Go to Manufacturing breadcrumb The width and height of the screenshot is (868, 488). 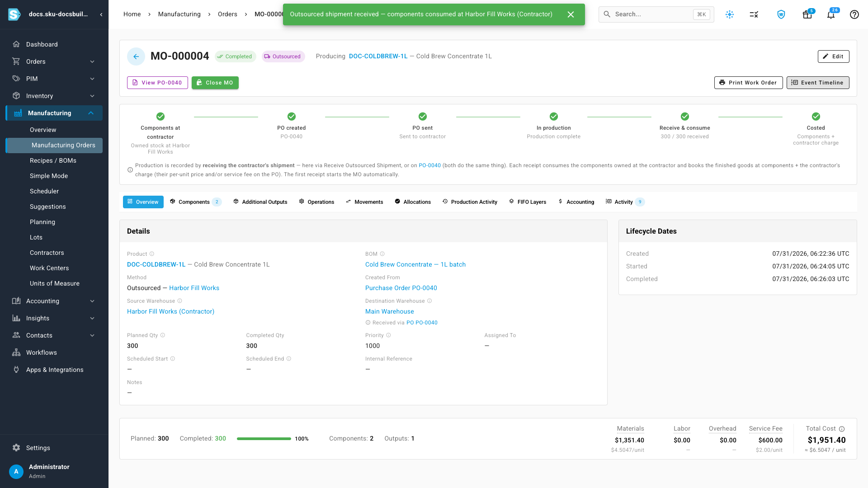[179, 14]
